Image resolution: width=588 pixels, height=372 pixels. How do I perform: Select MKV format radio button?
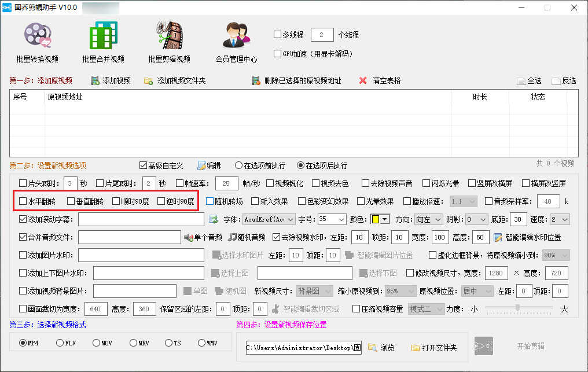tap(133, 342)
